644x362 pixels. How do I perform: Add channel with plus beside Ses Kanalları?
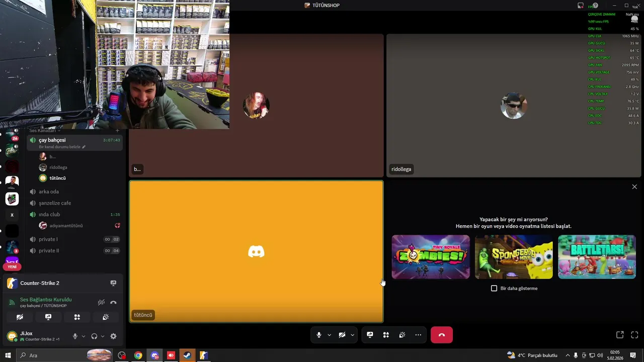coord(117,131)
